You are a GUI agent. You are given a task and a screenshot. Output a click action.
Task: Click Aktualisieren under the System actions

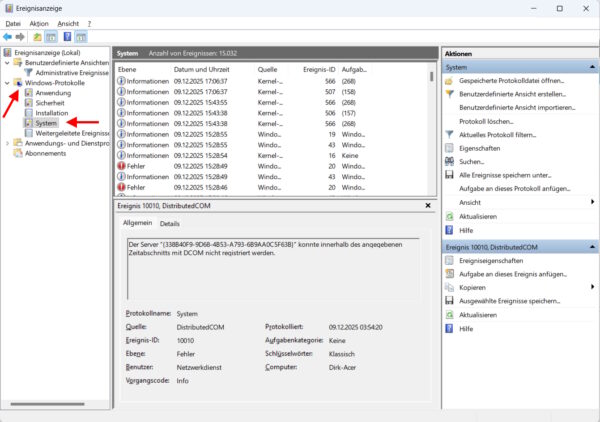point(478,217)
